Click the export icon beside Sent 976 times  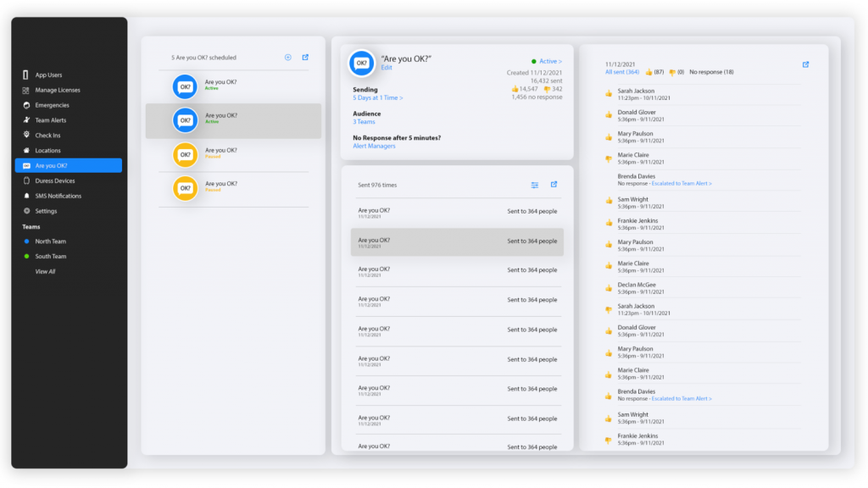(x=554, y=185)
